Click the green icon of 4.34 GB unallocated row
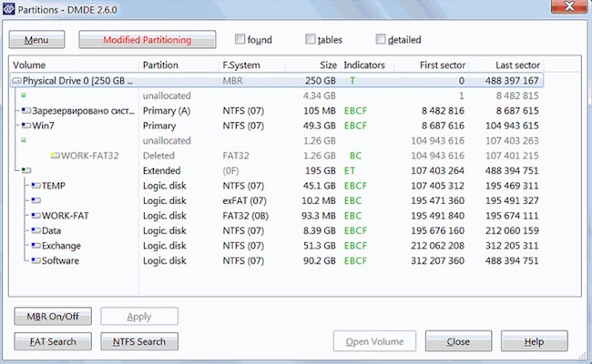Image resolution: width=592 pixels, height=364 pixels. click(24, 96)
